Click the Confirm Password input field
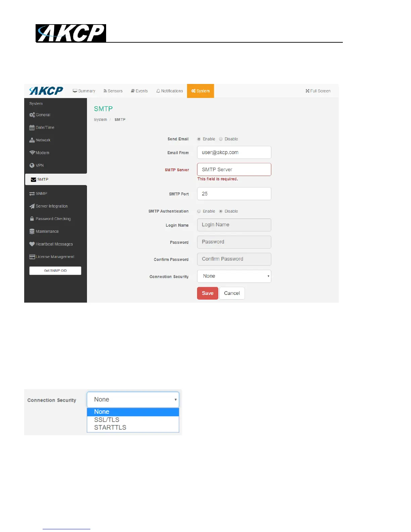The image size is (411, 532). (234, 259)
